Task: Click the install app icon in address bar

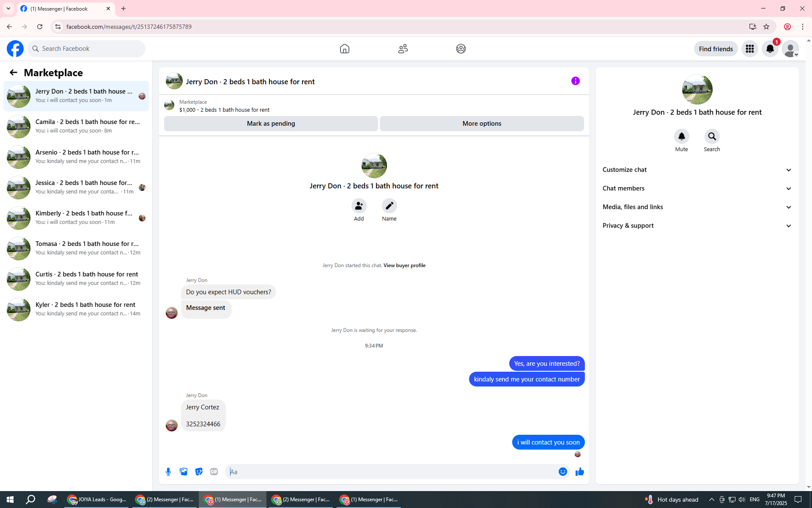Action: click(x=753, y=27)
